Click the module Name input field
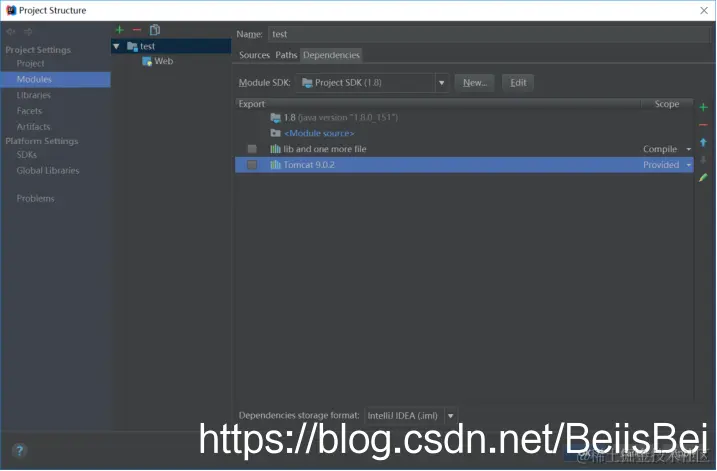This screenshot has width=717, height=471. coord(488,34)
